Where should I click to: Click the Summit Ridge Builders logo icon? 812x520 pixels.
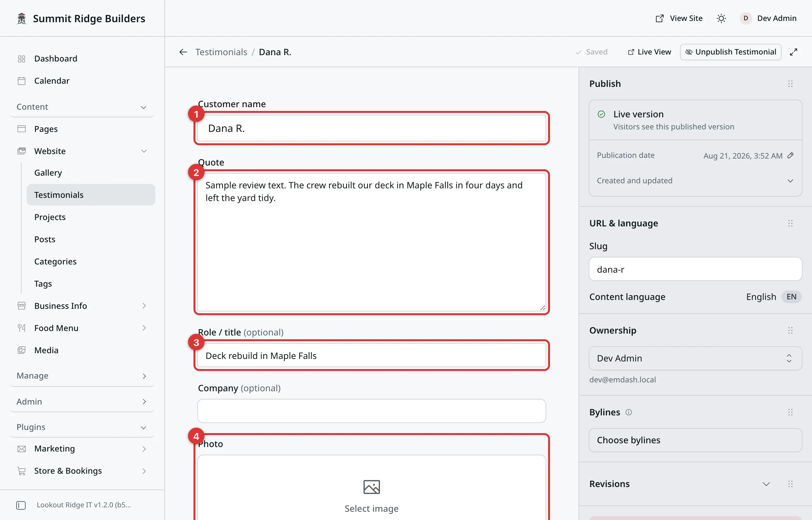point(22,18)
